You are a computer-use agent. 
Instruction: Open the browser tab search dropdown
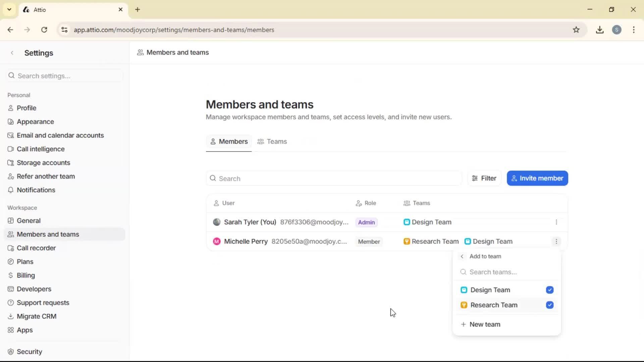(9, 9)
